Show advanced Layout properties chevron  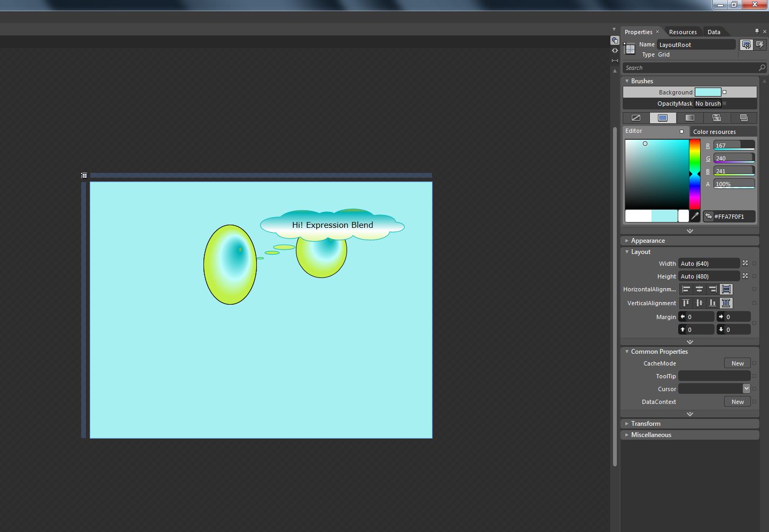tap(690, 342)
